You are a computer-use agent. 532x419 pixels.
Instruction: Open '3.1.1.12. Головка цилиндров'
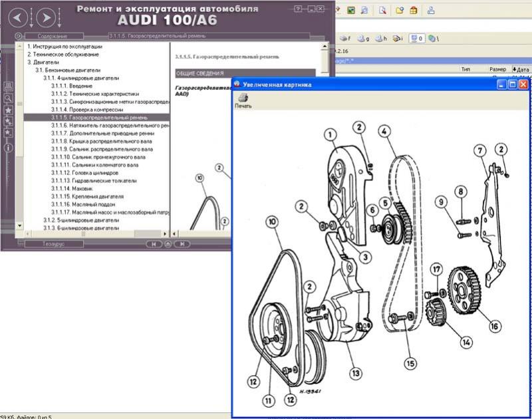click(84, 173)
